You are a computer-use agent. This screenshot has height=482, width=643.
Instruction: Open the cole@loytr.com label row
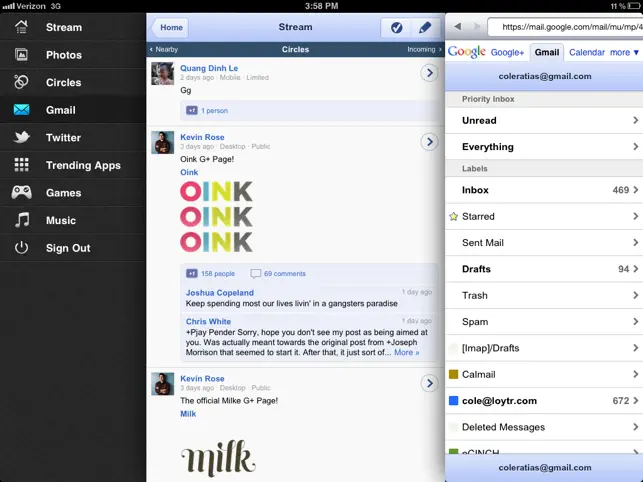click(x=544, y=400)
